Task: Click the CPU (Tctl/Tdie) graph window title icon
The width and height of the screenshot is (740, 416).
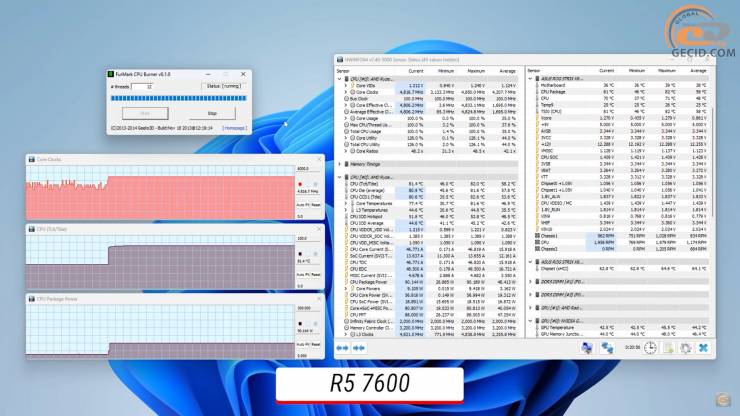Action: coord(32,229)
